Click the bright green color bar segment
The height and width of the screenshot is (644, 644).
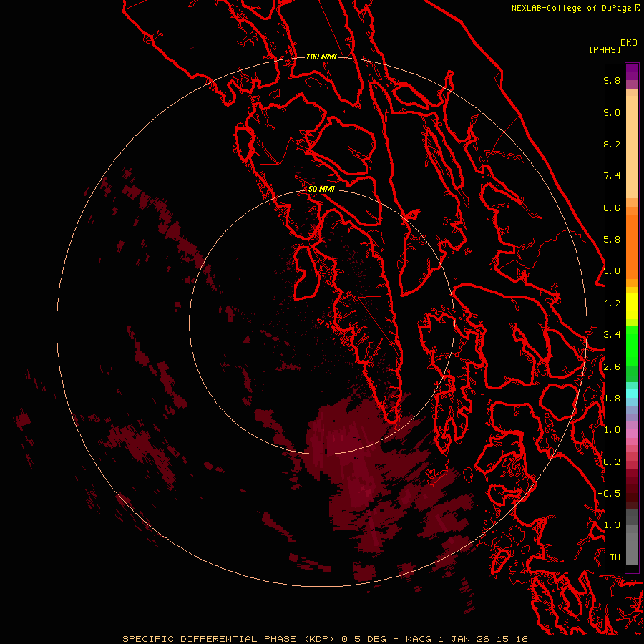632,345
